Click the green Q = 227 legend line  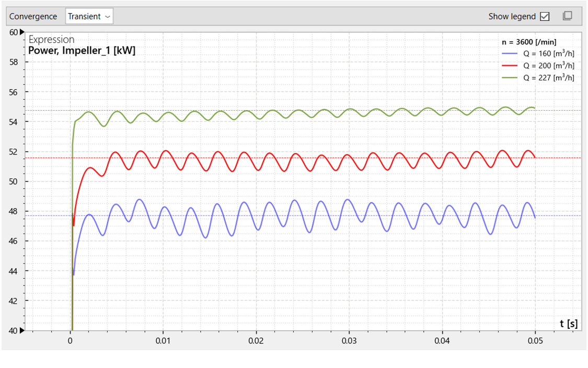tap(510, 78)
